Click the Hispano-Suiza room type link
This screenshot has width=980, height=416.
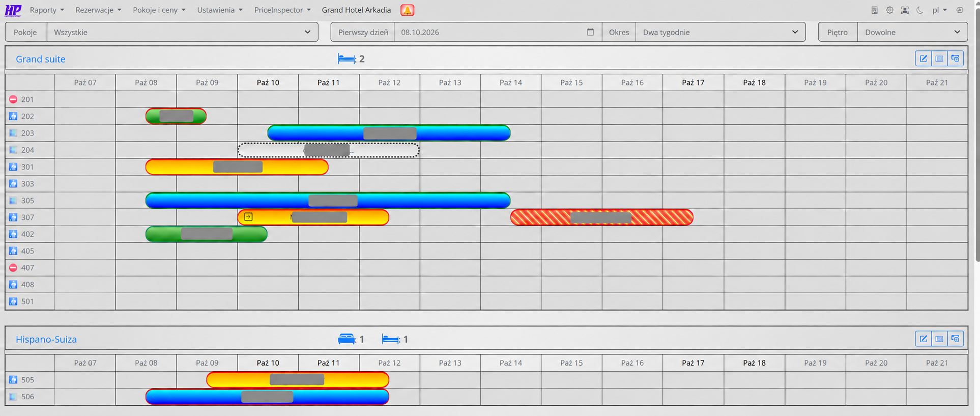pos(46,340)
